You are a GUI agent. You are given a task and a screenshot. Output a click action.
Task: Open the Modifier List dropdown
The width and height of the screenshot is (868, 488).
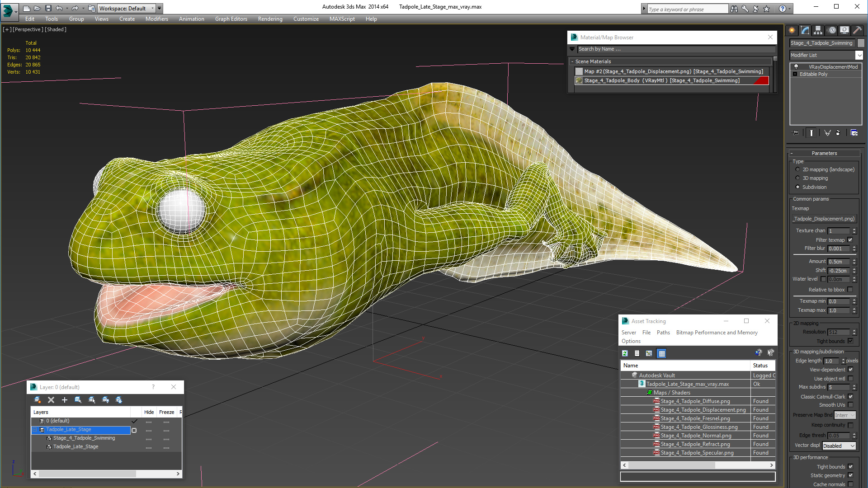pyautogui.click(x=859, y=55)
